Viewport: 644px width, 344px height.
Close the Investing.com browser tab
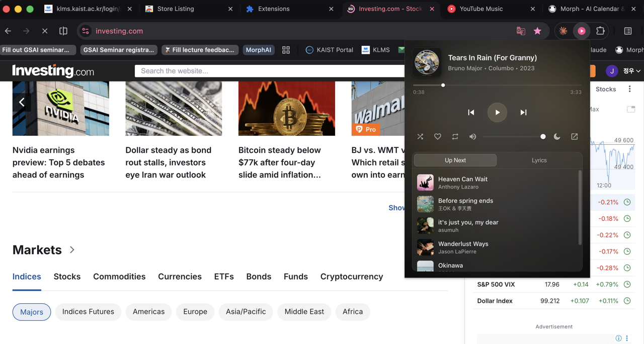pos(432,9)
